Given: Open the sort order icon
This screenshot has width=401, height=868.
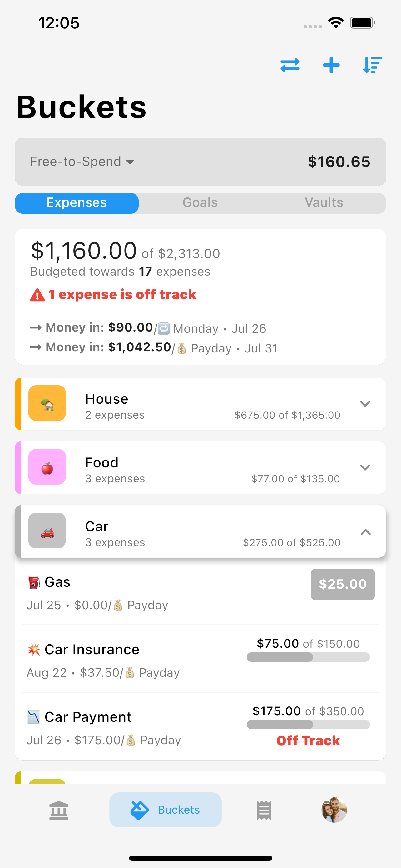Looking at the screenshot, I should 372,65.
